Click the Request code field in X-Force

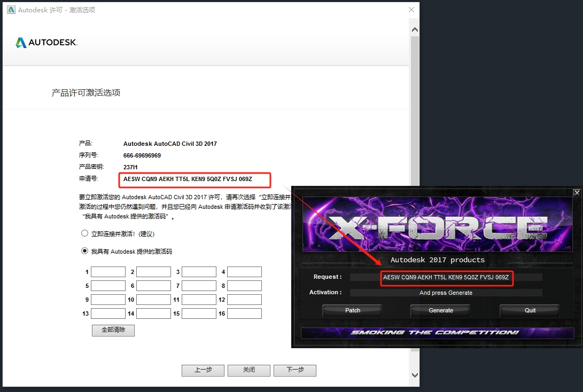(x=446, y=277)
